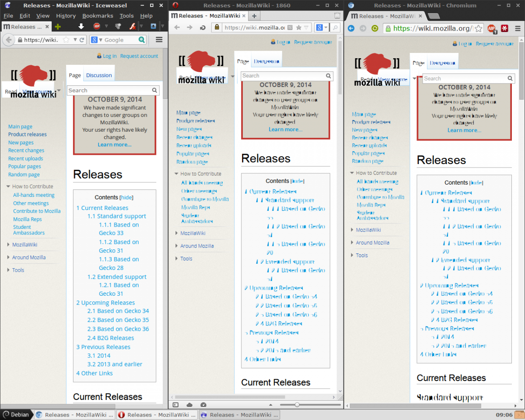Select the Discussion tab in Iceweasel

click(x=99, y=75)
